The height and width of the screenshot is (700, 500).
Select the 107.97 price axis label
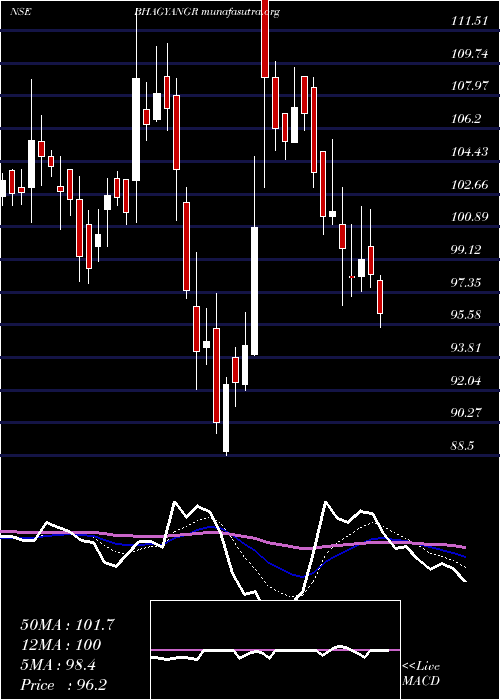[469, 86]
